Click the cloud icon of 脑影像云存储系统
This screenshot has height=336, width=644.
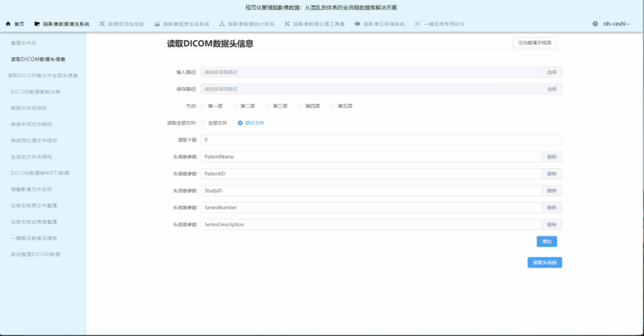point(357,24)
